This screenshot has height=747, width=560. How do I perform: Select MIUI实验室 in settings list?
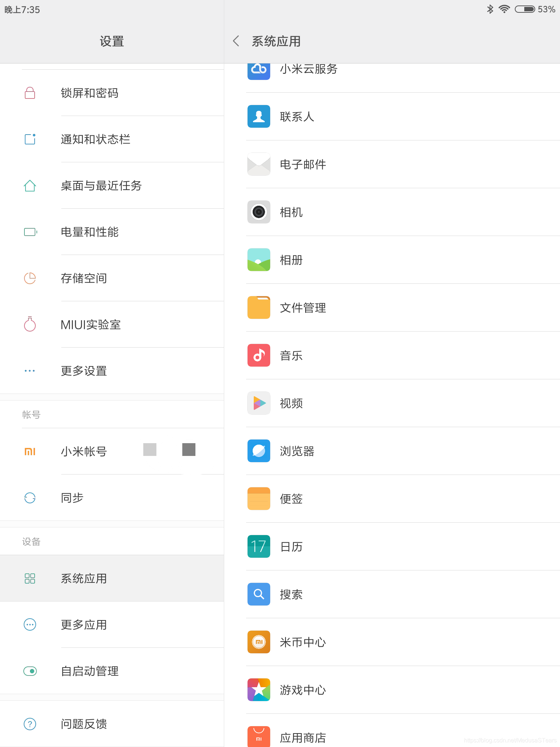coord(112,325)
